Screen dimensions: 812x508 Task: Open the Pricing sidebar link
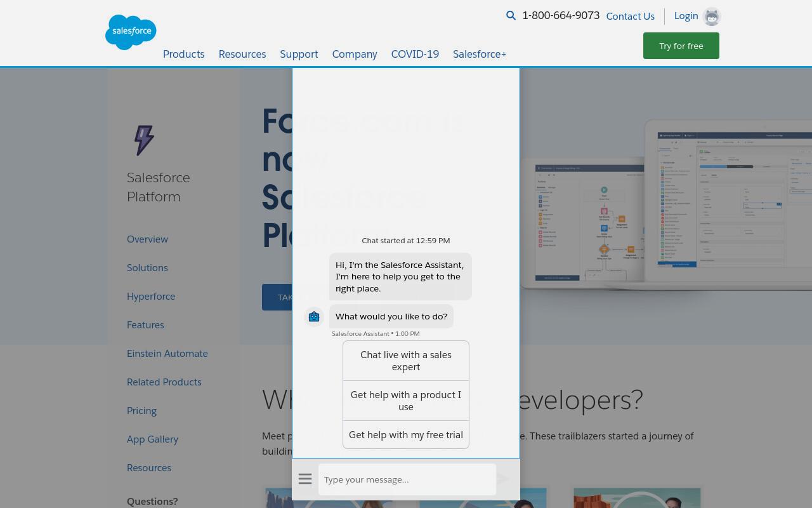click(x=141, y=411)
